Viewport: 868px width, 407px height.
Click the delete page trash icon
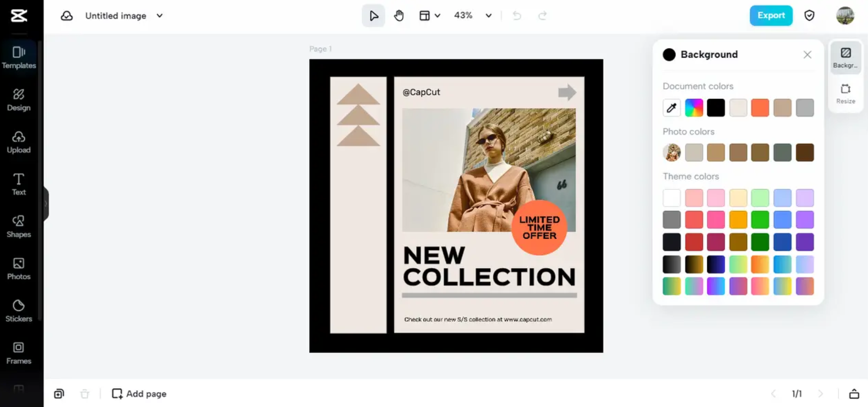85,394
